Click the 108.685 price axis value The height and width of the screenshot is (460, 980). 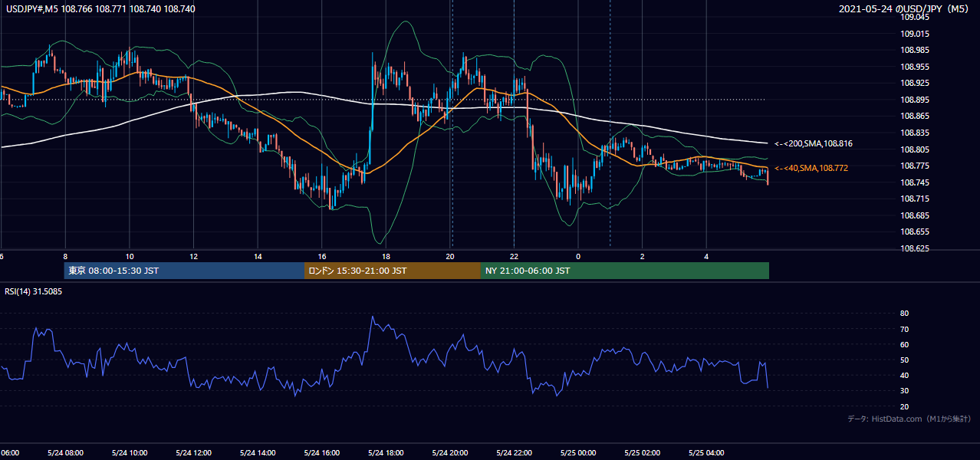tap(916, 215)
